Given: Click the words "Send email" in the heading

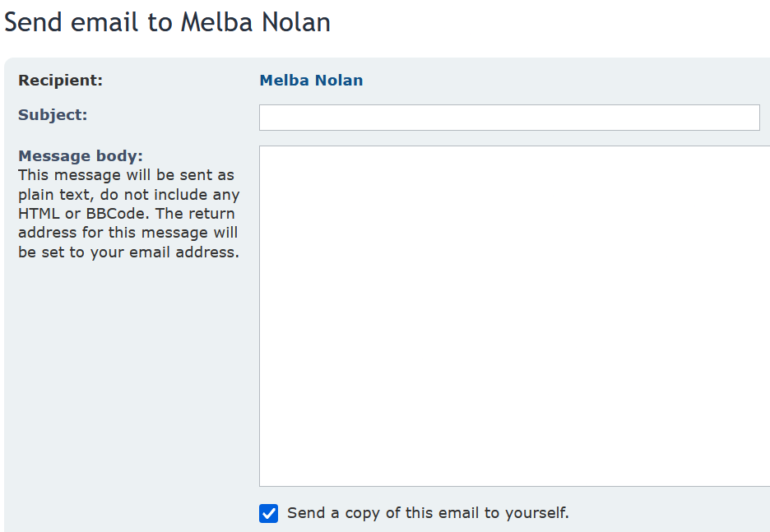Looking at the screenshot, I should click(72, 22).
